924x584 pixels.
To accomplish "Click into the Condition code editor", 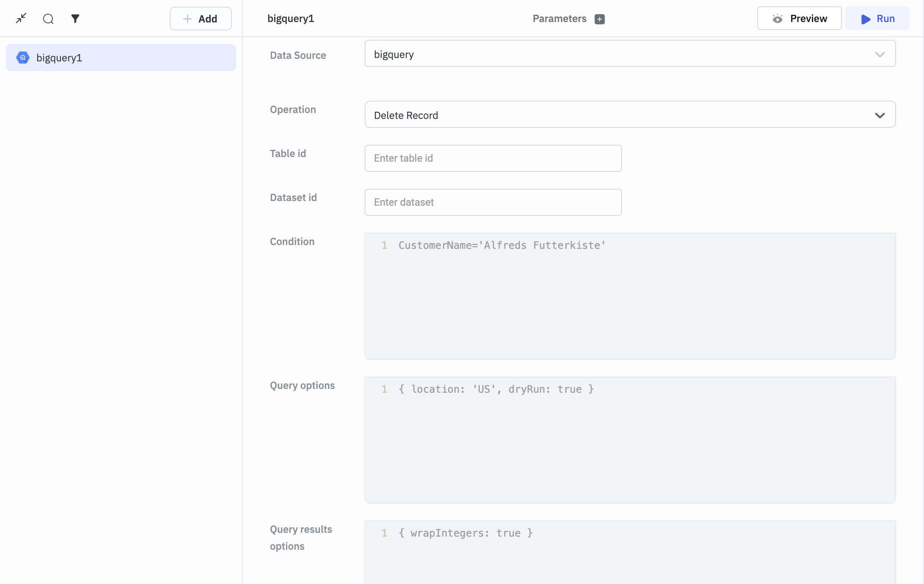I will pos(630,296).
